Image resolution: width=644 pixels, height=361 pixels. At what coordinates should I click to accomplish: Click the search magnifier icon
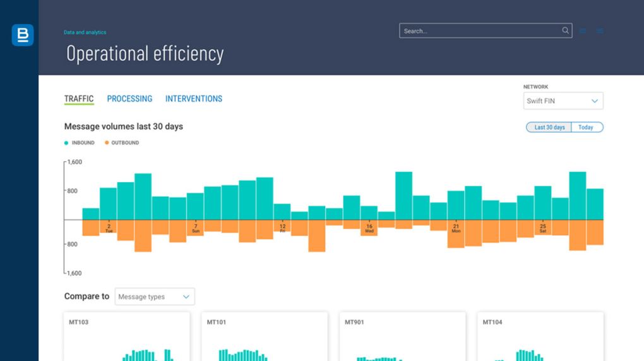[565, 30]
